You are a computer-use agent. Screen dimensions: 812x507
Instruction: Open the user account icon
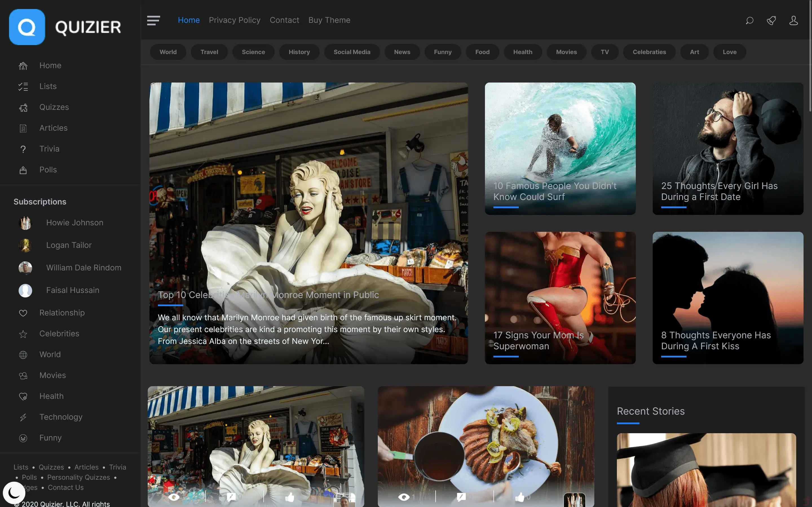pyautogui.click(x=794, y=21)
